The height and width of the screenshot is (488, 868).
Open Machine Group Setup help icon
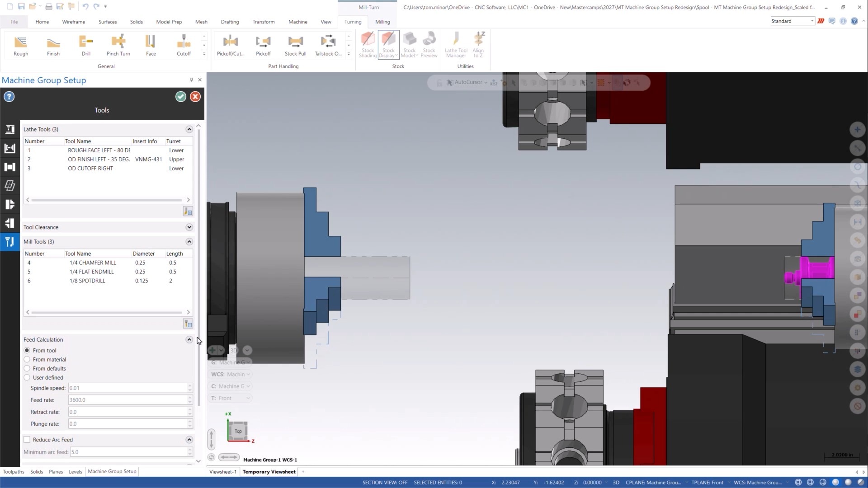(9, 97)
